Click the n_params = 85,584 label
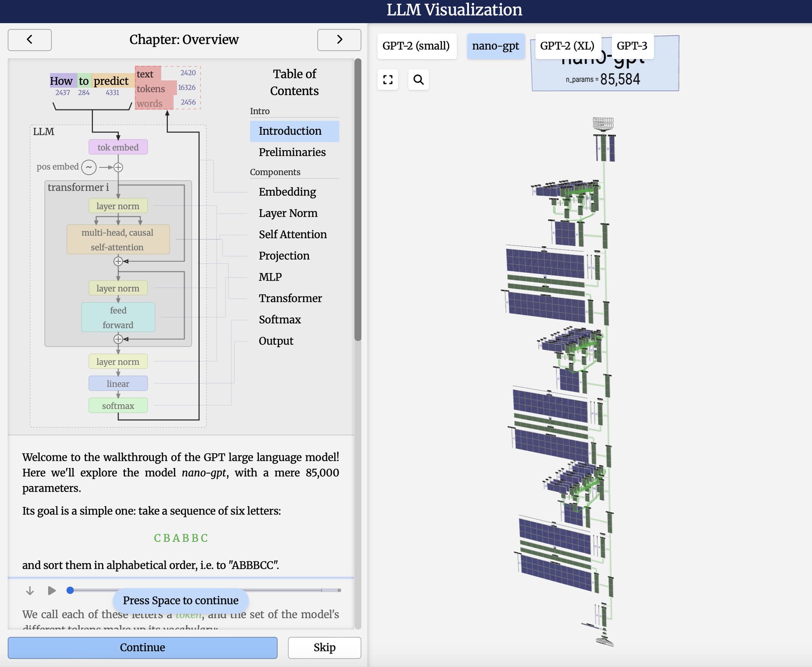 pyautogui.click(x=603, y=79)
